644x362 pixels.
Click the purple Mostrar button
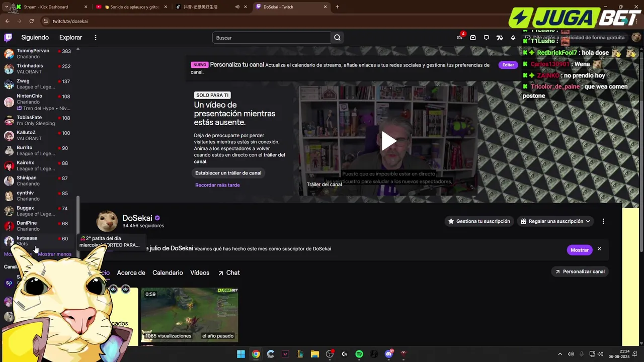point(579,250)
